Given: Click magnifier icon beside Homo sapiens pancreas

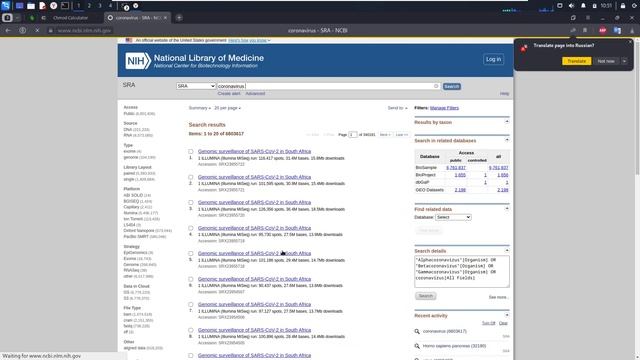Looking at the screenshot, I should pos(417,346).
